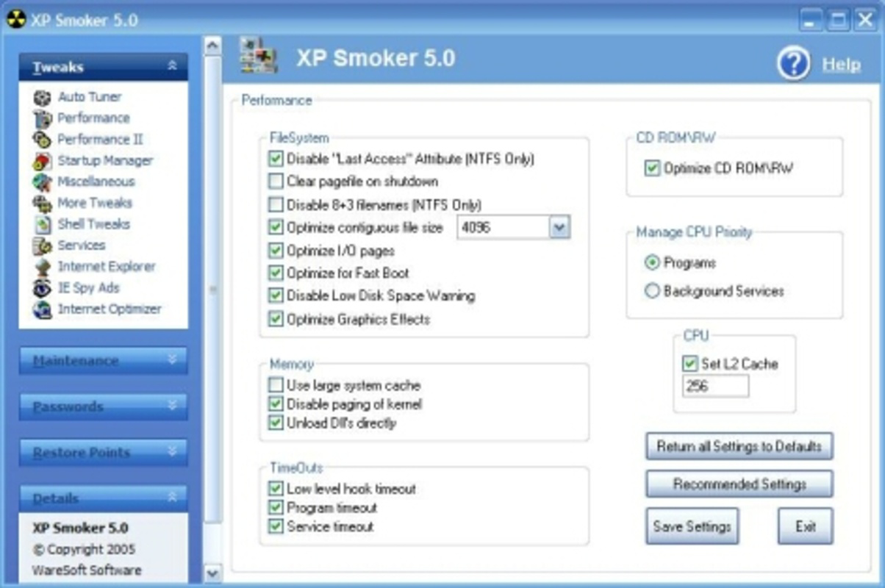The height and width of the screenshot is (588, 885).
Task: Expand the Maintenance section
Action: pyautogui.click(x=103, y=362)
